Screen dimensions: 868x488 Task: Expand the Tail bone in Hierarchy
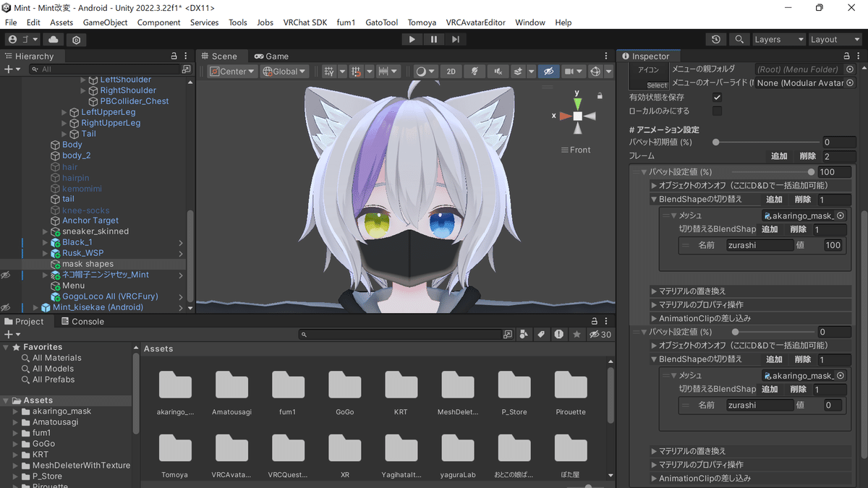pyautogui.click(x=64, y=134)
